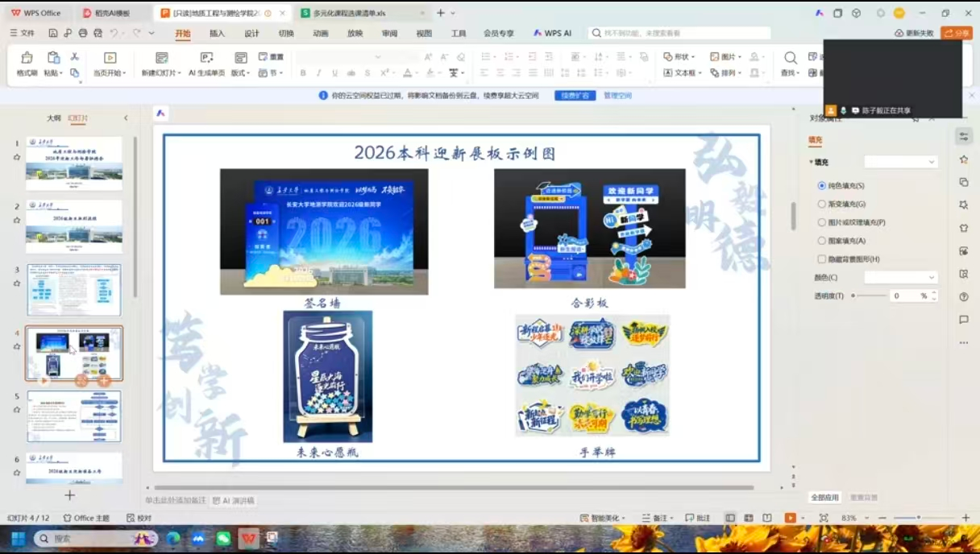The width and height of the screenshot is (980, 554).
Task: Open the fill preset dropdown beside 填充
Action: (901, 162)
